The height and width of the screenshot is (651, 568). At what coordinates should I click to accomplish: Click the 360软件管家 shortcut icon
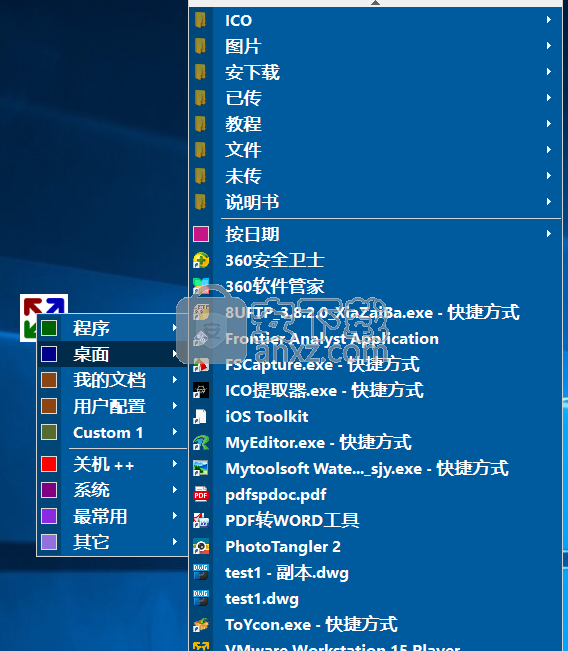pos(201,286)
